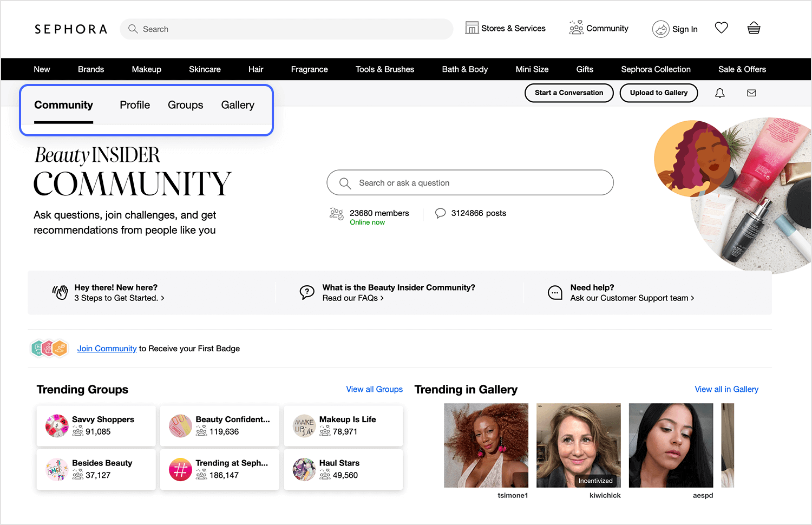Open notifications bell icon

click(x=719, y=93)
